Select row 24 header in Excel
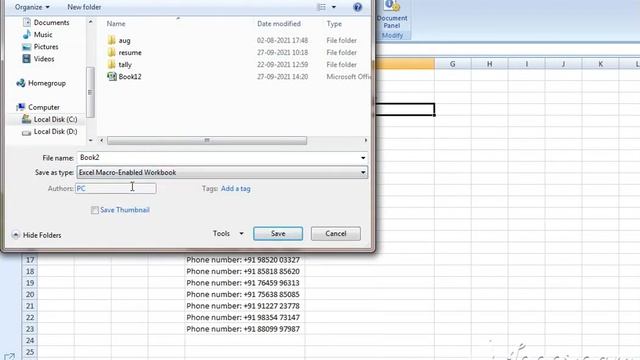This screenshot has height=360, width=640. pos(30,341)
